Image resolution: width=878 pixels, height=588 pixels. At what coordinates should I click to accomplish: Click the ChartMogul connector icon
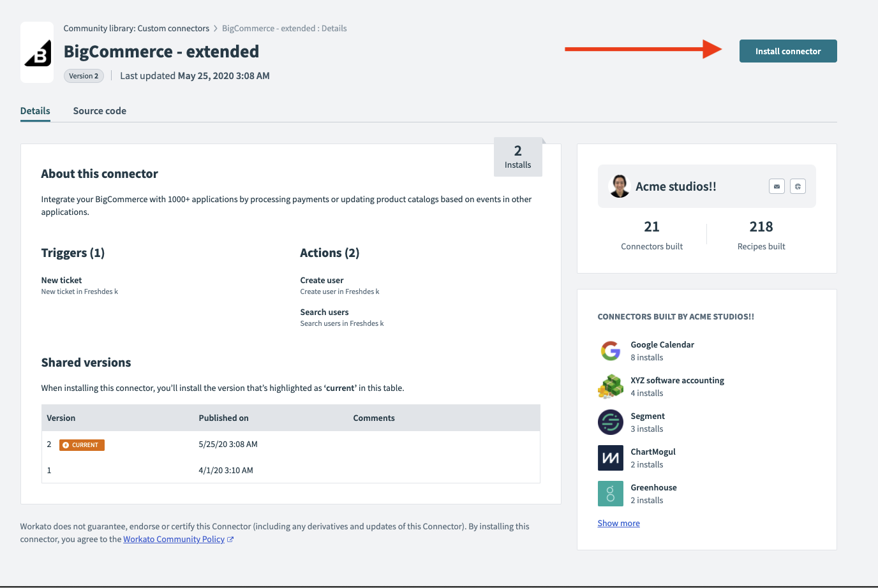610,457
